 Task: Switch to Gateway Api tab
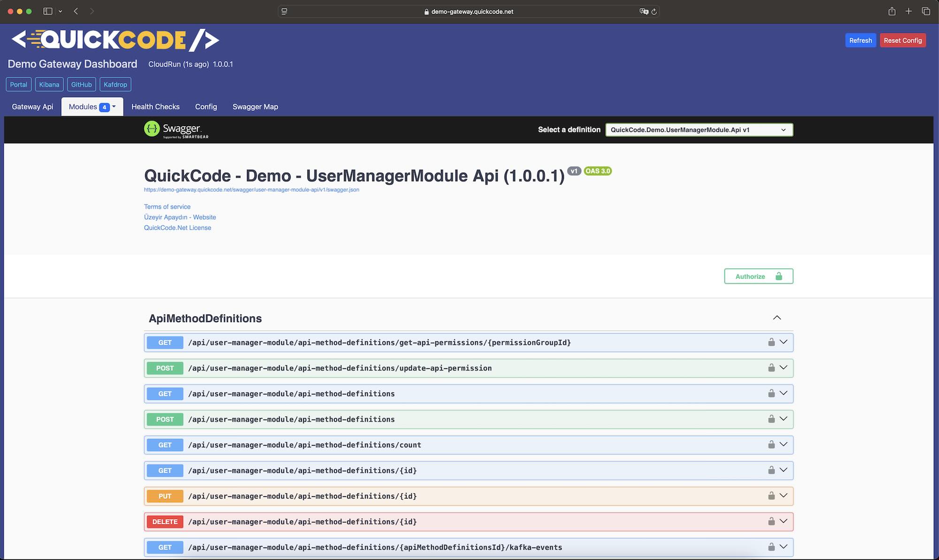pyautogui.click(x=32, y=107)
